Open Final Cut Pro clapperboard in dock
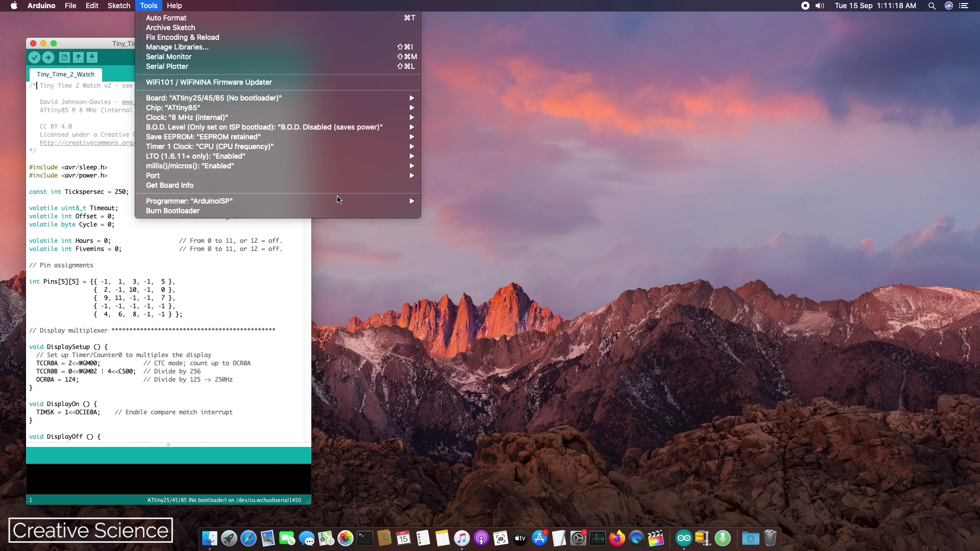This screenshot has height=551, width=980. tap(656, 538)
